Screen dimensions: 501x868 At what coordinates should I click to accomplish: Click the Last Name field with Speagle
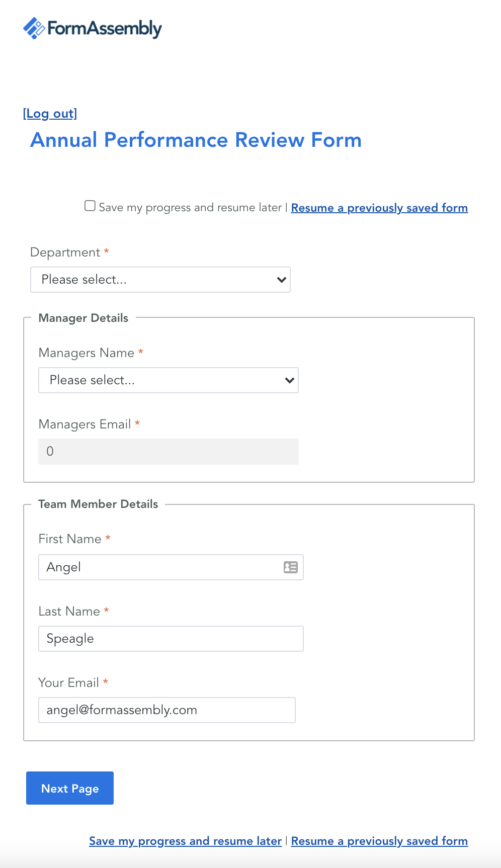(171, 639)
